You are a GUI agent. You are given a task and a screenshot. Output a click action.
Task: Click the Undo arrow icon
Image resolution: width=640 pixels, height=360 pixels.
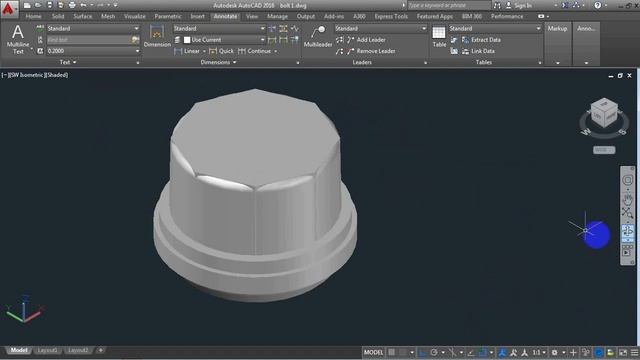click(x=83, y=5)
